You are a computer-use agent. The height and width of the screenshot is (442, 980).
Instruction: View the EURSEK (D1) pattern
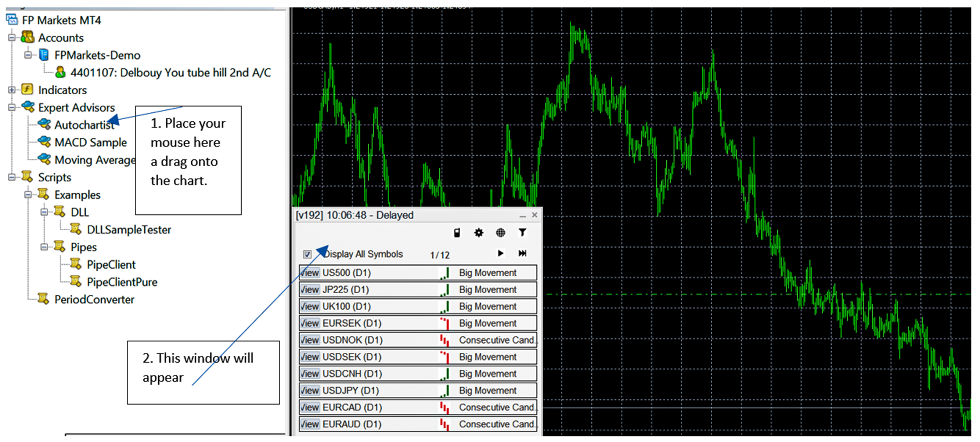[x=310, y=323]
